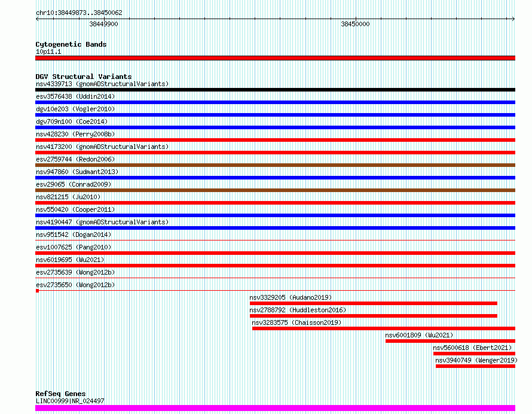Click the brown bar under esv2759744
This screenshot has width=532, height=414.
pos(275,165)
